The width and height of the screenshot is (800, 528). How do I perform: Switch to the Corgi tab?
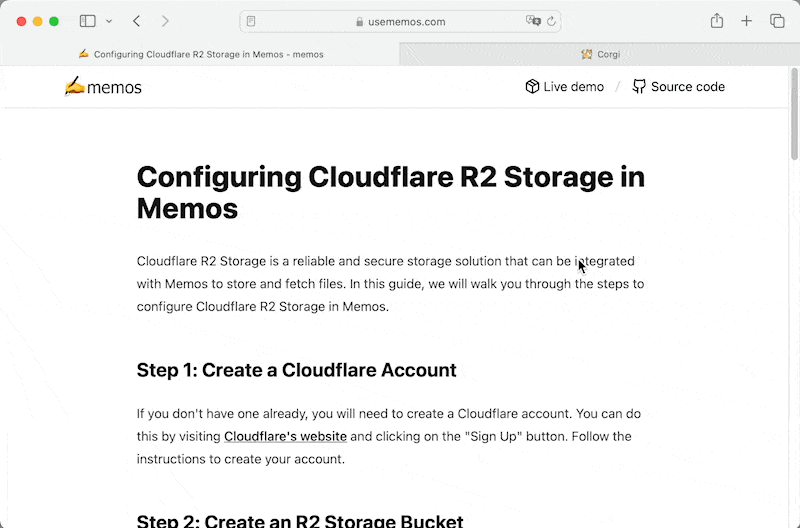coord(600,54)
